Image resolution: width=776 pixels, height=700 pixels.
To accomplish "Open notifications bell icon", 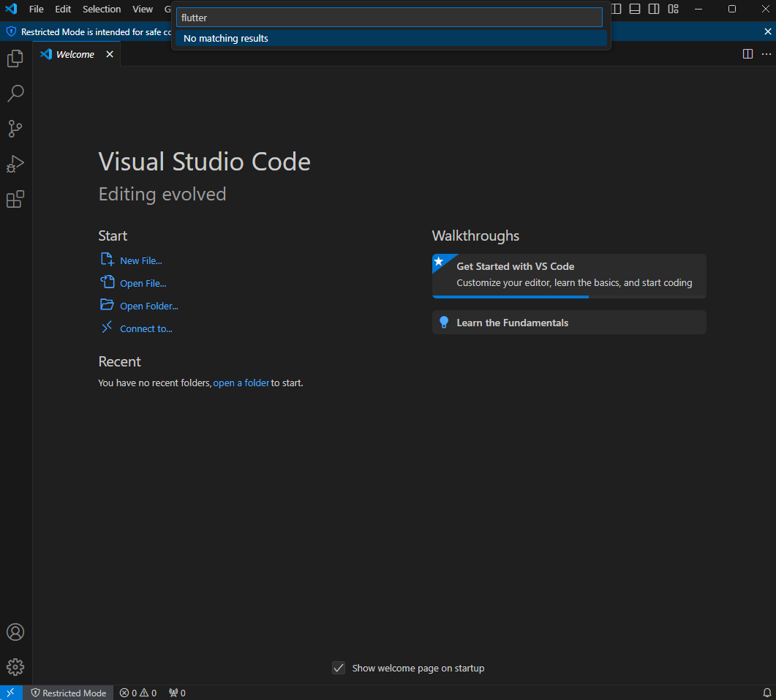I will (x=766, y=693).
